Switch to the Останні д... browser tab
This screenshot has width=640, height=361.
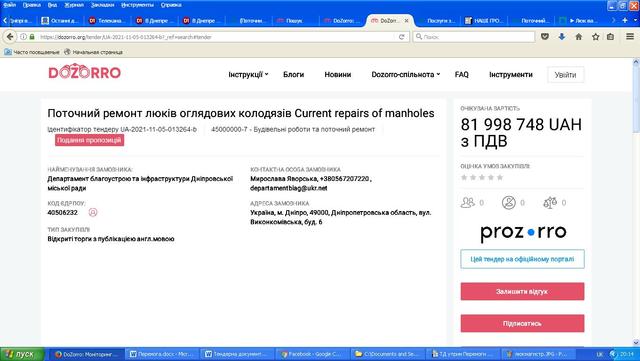click(x=60, y=20)
